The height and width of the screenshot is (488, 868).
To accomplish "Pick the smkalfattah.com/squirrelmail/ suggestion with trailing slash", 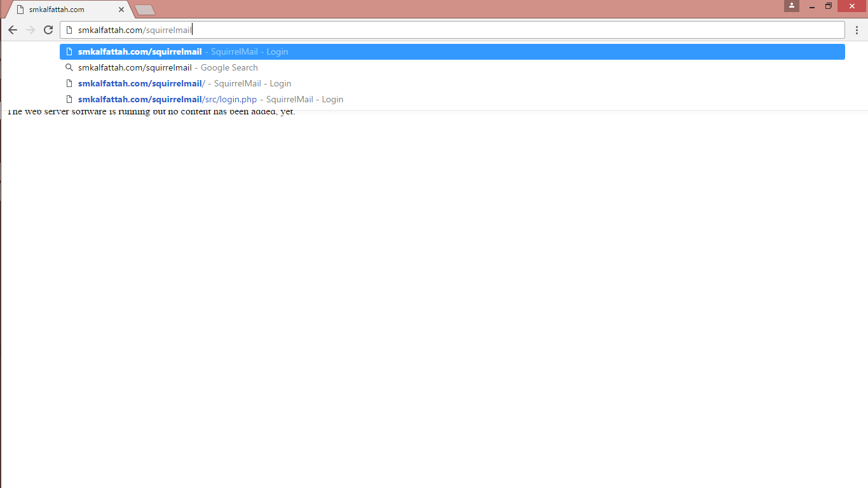I will 452,84.
